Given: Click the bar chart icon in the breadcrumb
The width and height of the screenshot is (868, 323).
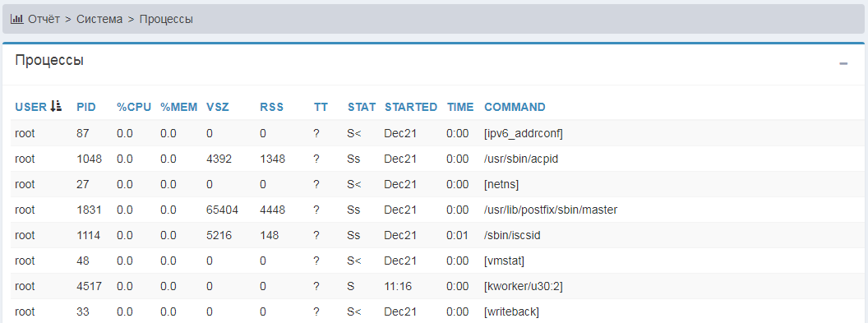Looking at the screenshot, I should click(x=16, y=19).
